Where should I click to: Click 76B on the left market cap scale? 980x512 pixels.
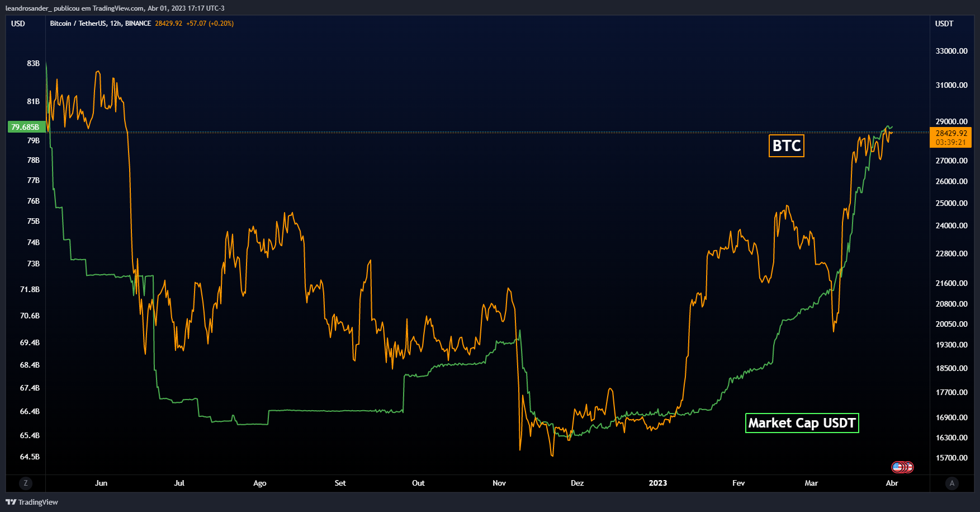[x=34, y=201]
